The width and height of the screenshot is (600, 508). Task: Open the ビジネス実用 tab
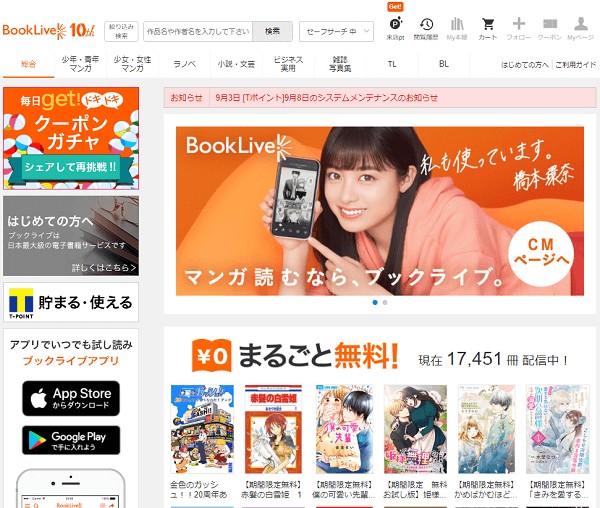coord(288,64)
